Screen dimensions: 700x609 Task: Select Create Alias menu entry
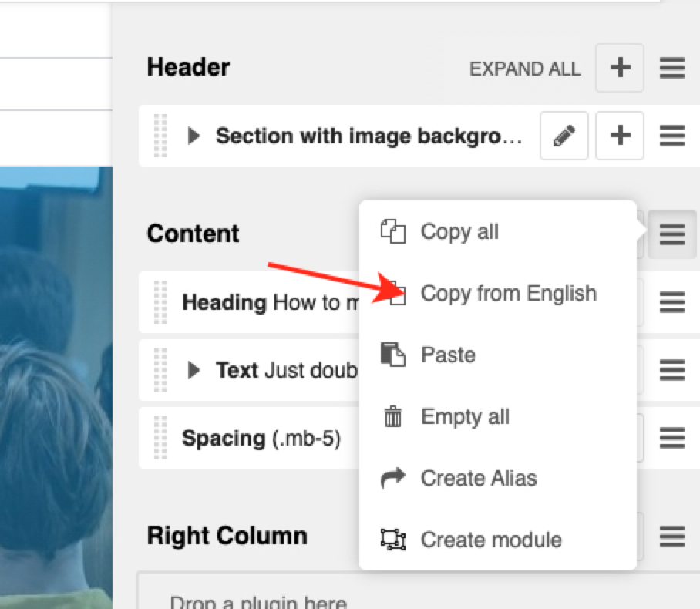(478, 479)
